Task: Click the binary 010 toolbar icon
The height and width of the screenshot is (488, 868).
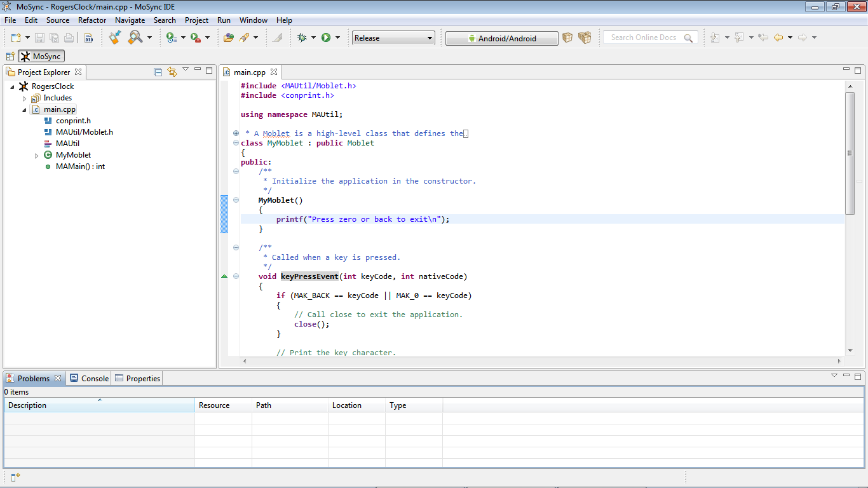Action: [88, 38]
